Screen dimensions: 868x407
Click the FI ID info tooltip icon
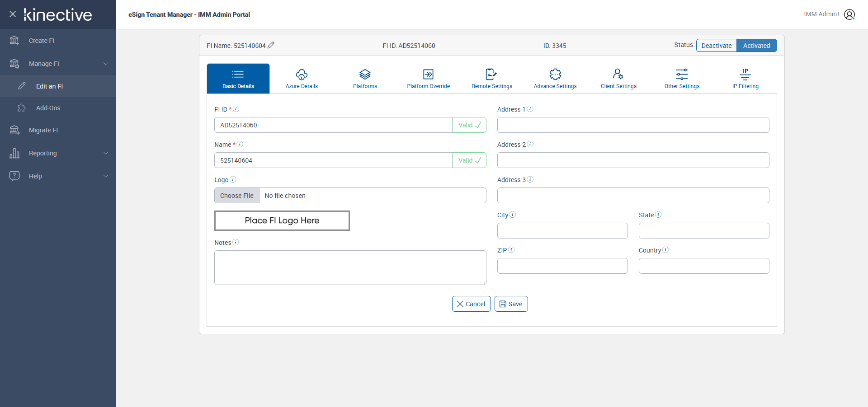(x=236, y=109)
